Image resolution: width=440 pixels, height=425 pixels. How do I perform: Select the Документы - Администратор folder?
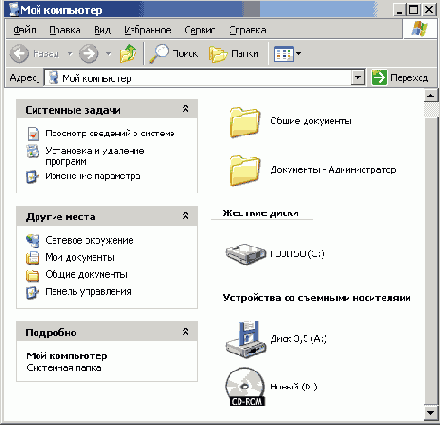(x=313, y=170)
